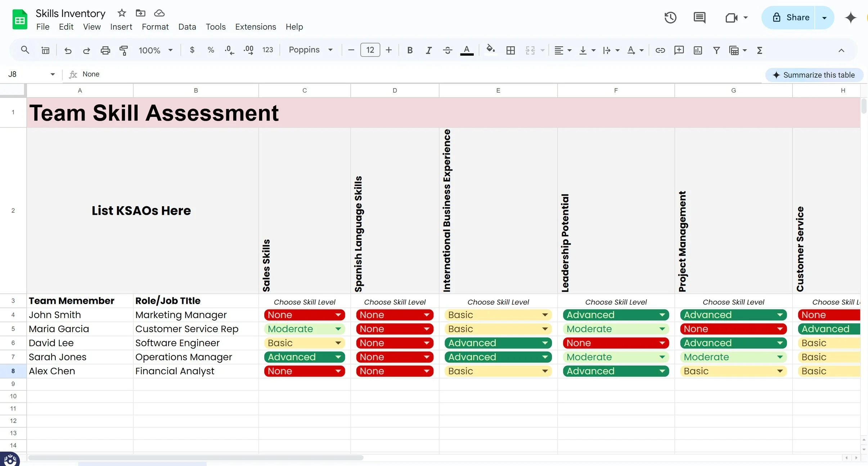This screenshot has height=466, width=868.
Task: Open version history clock icon
Action: click(x=670, y=17)
